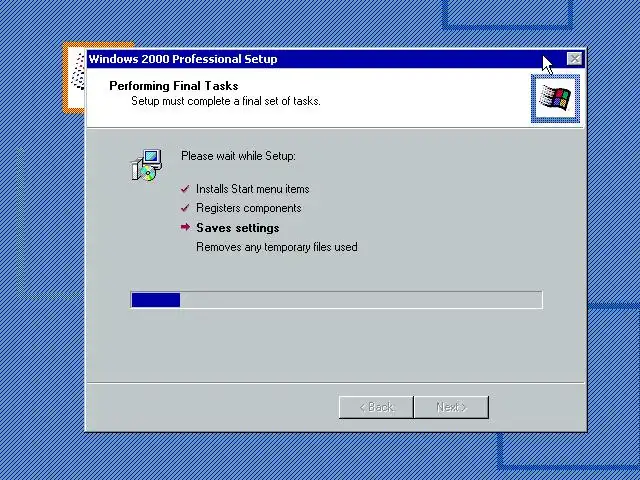
Task: Click the red arrow beside Saves settings
Action: tap(185, 227)
